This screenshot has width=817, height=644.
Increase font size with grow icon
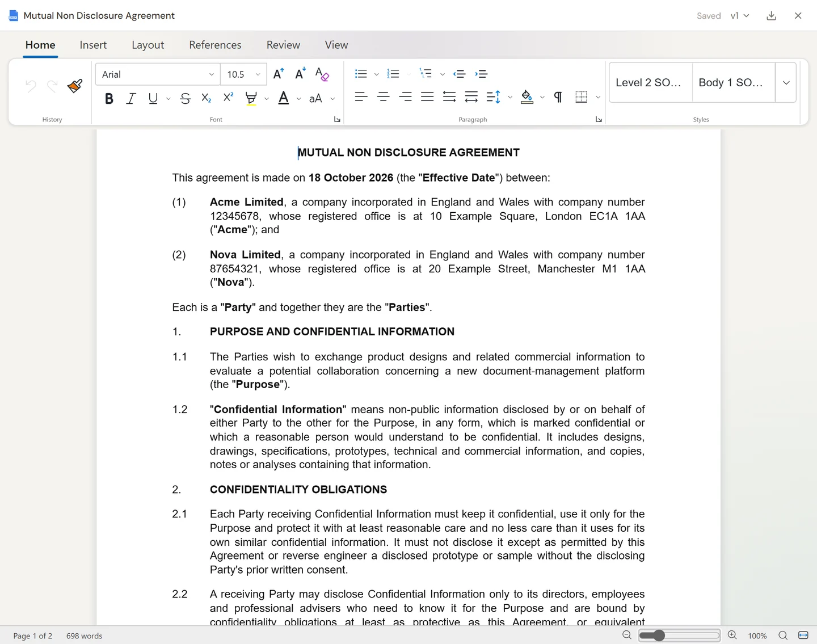point(279,74)
